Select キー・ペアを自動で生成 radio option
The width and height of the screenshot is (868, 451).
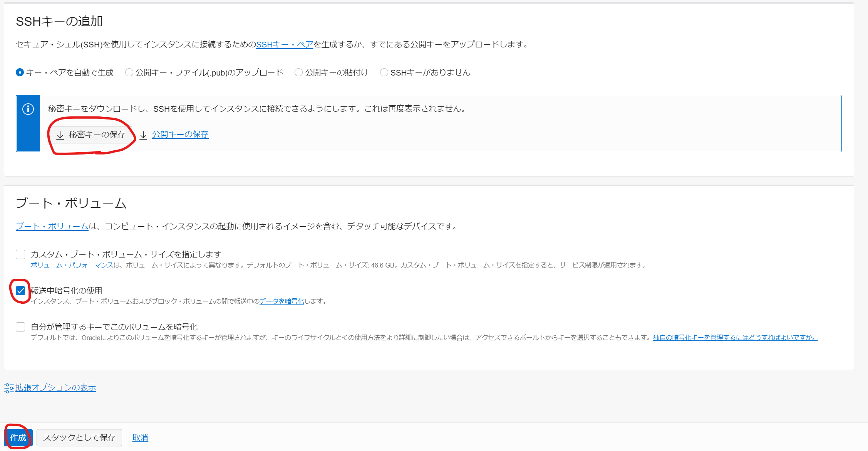pos(20,72)
